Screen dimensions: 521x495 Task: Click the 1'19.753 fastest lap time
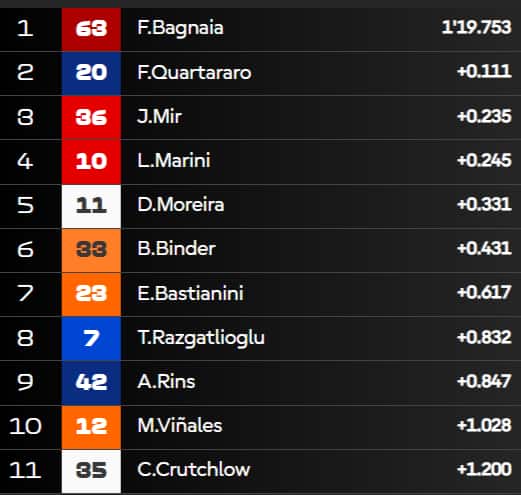(476, 27)
